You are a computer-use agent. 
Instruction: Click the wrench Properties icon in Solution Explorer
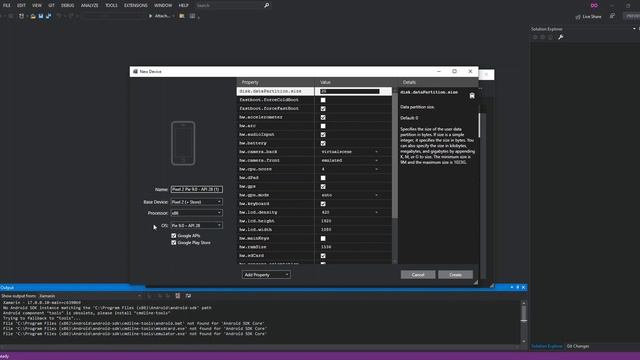tap(560, 37)
